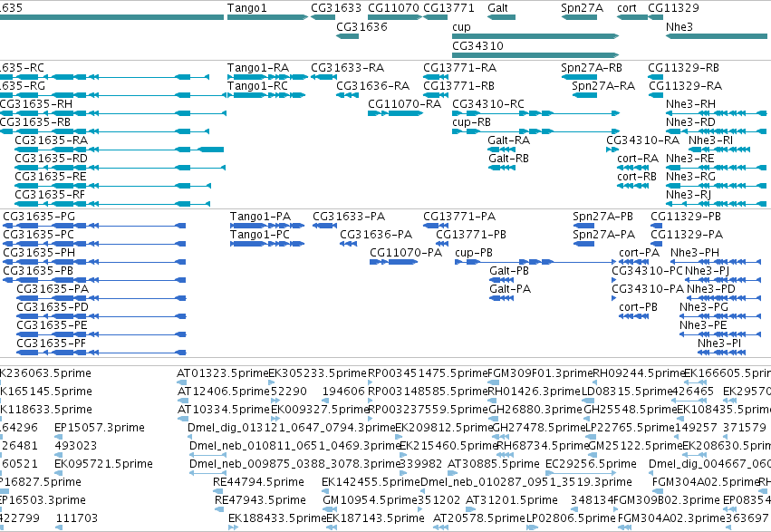Click the cort-PA protein label
771x532 pixels.
640,253
